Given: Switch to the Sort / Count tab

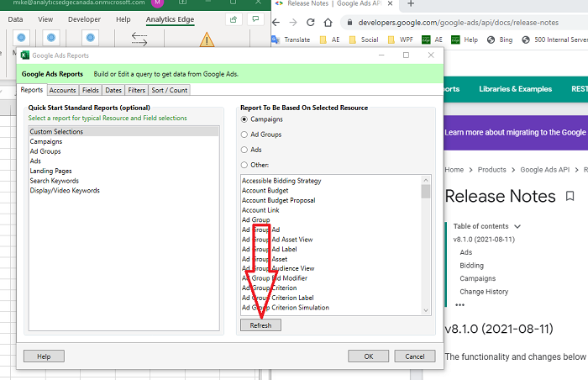Looking at the screenshot, I should (x=169, y=90).
